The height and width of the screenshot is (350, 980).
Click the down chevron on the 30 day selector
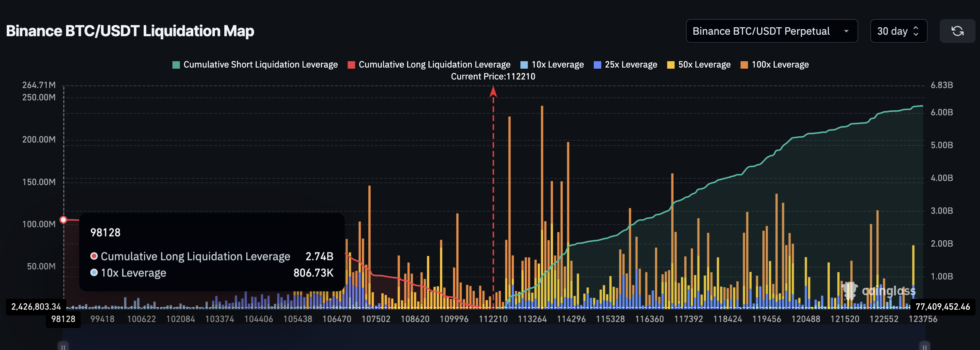click(x=916, y=35)
